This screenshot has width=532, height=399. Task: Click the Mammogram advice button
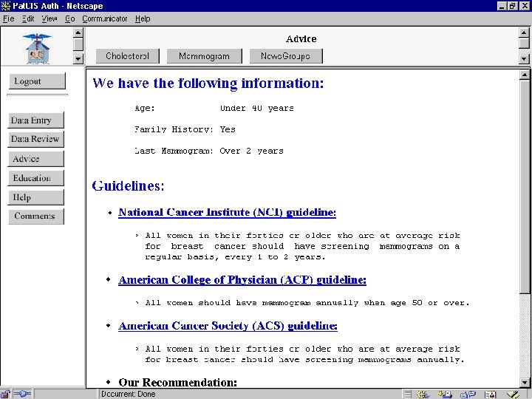204,56
